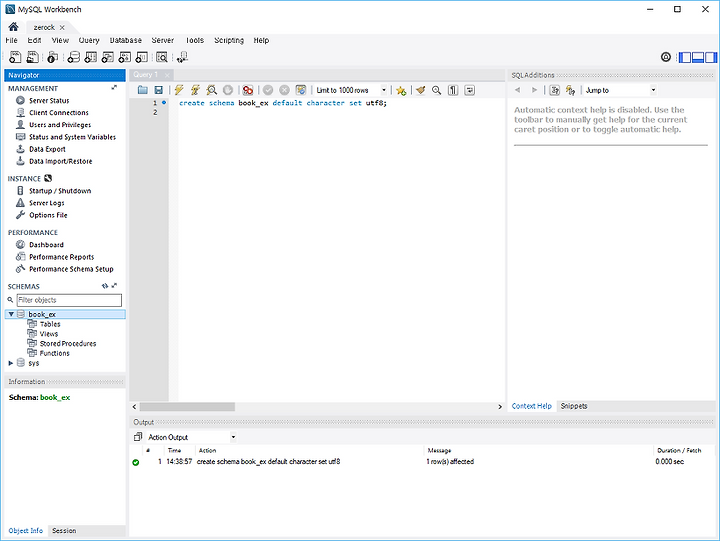Create new view toolbar icon
This screenshot has width=720, height=541.
(107, 57)
